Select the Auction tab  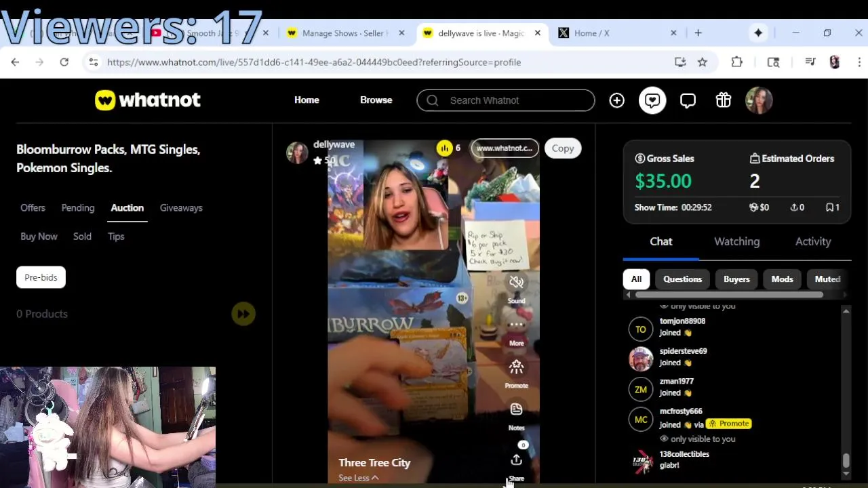pyautogui.click(x=127, y=207)
